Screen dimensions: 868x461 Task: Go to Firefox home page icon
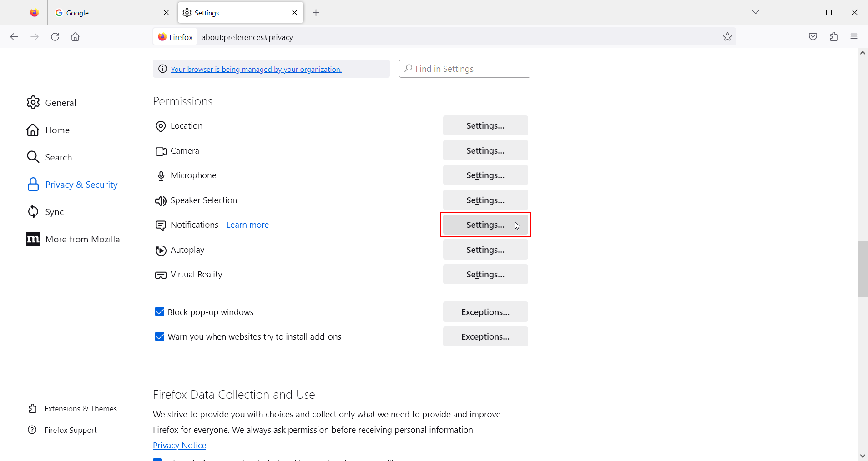[76, 37]
